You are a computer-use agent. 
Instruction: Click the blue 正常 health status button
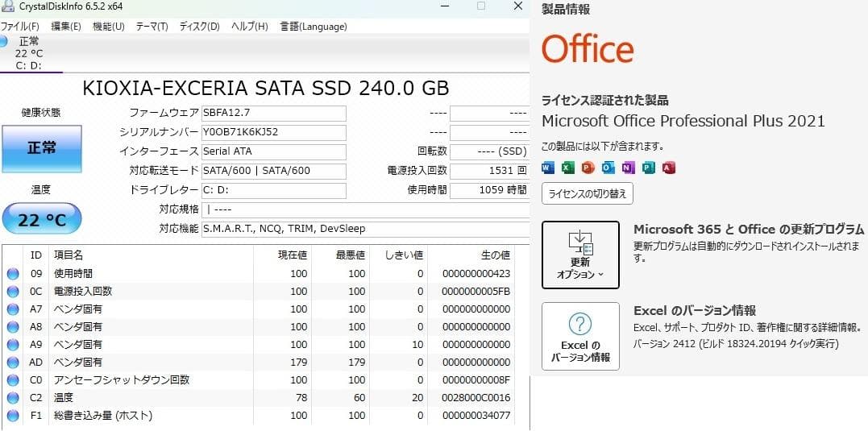(x=42, y=149)
